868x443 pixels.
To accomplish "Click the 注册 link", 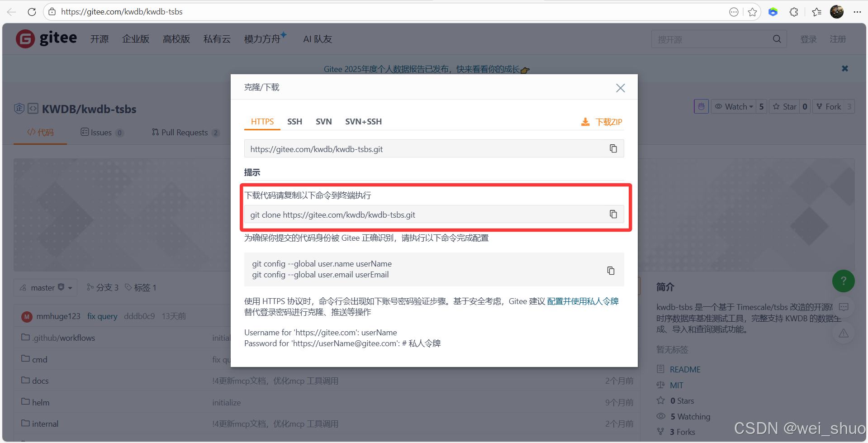I will tap(838, 39).
